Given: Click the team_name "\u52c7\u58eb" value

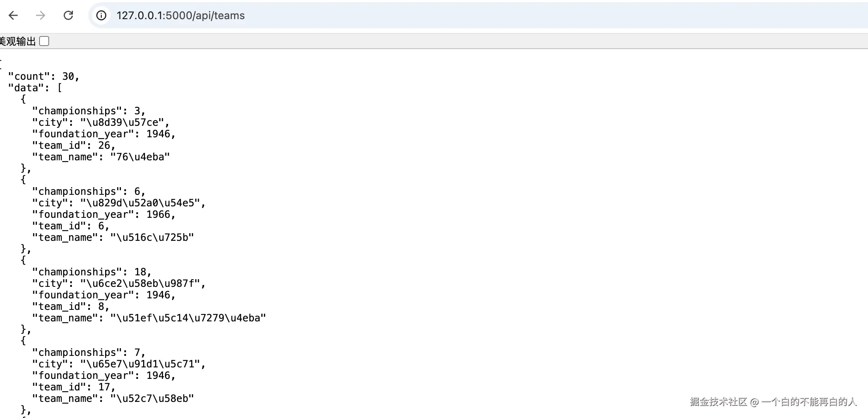Looking at the screenshot, I should pos(152,398).
